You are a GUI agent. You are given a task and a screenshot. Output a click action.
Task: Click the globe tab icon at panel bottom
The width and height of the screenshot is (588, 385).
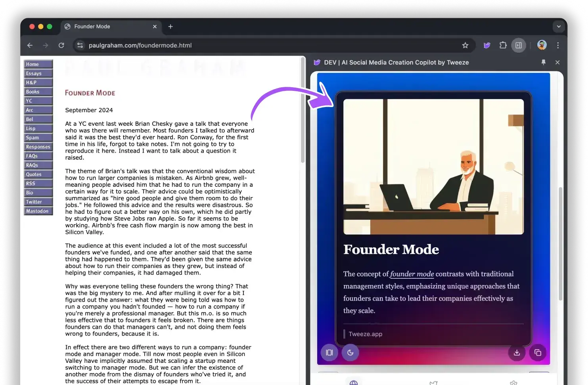(x=354, y=382)
